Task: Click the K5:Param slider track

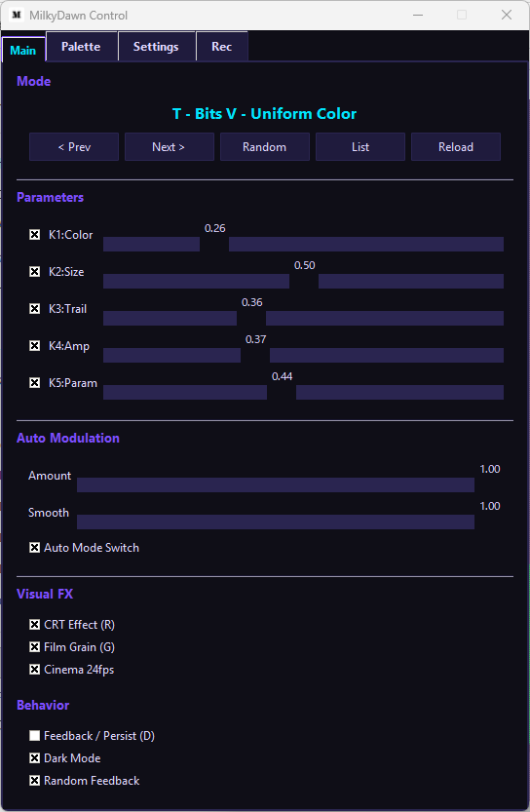Action: point(303,393)
